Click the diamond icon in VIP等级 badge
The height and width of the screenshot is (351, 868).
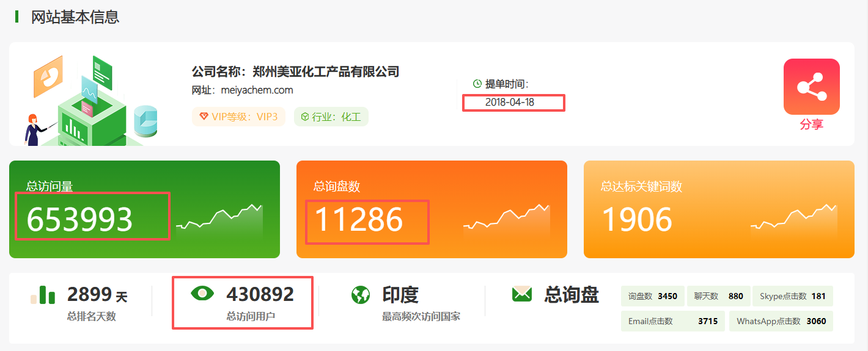(204, 117)
